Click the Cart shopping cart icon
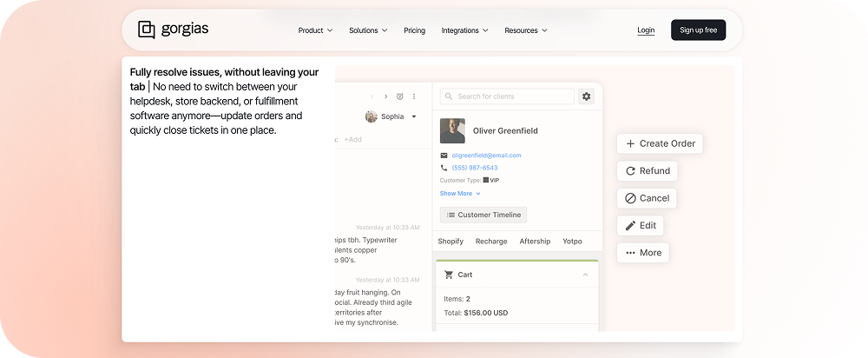The image size is (868, 358). click(x=449, y=275)
